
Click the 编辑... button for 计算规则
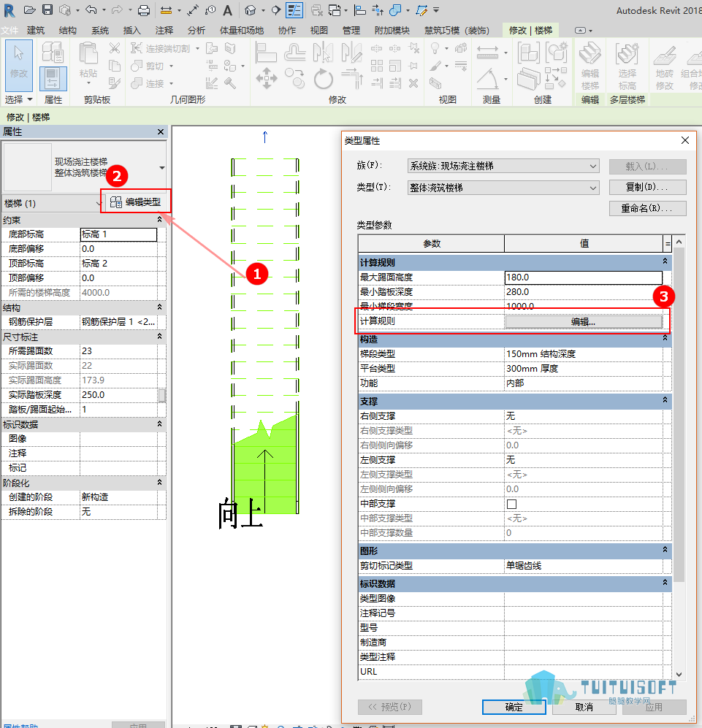click(x=584, y=322)
